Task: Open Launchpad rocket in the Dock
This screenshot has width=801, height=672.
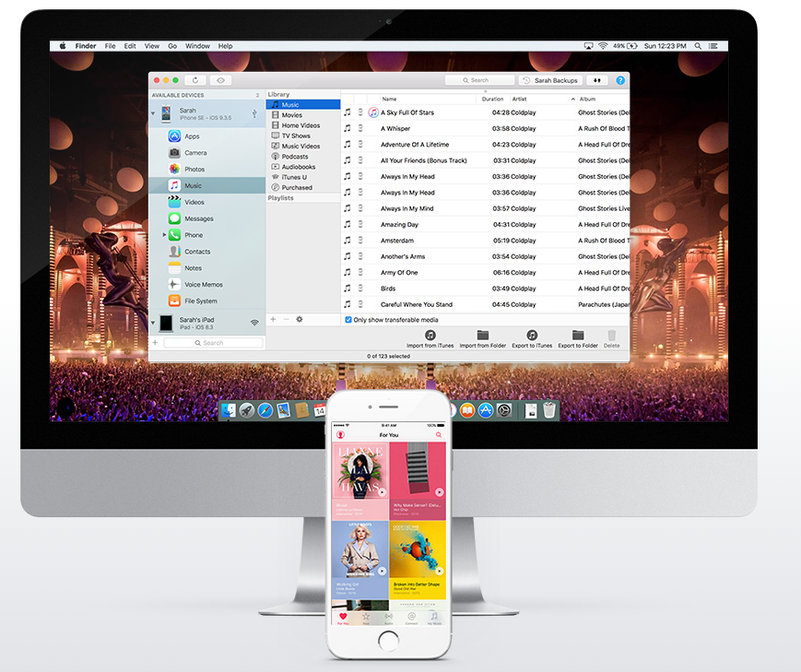Action: click(247, 410)
